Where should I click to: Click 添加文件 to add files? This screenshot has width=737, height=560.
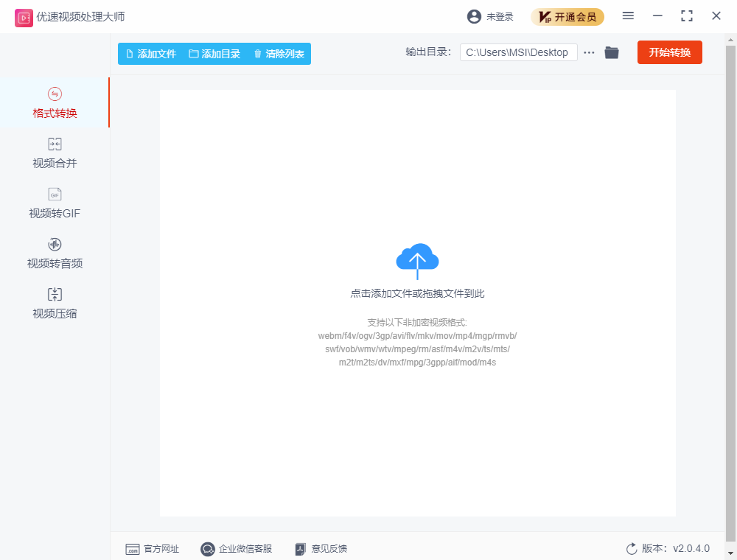[x=150, y=53]
